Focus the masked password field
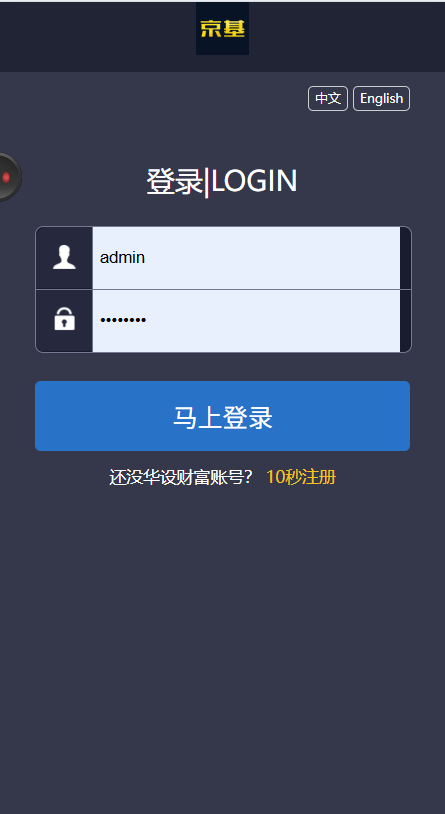 246,321
